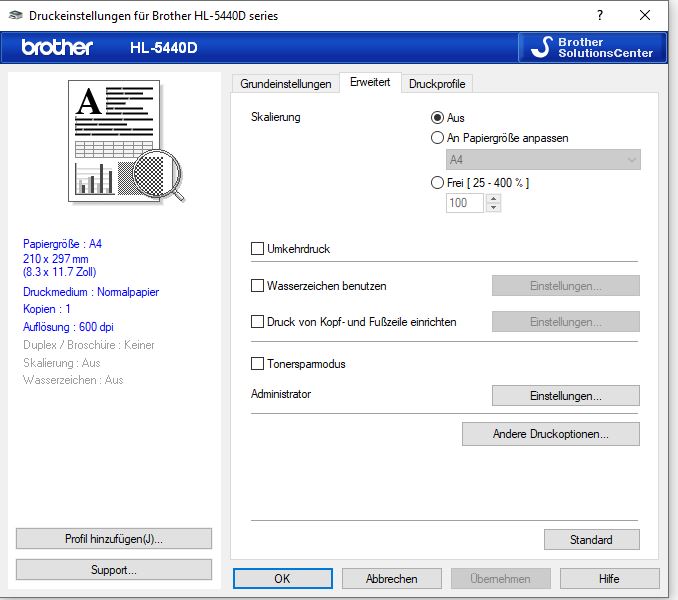Click the Kopien : 1 summary line
The height and width of the screenshot is (600, 678).
coord(47,309)
